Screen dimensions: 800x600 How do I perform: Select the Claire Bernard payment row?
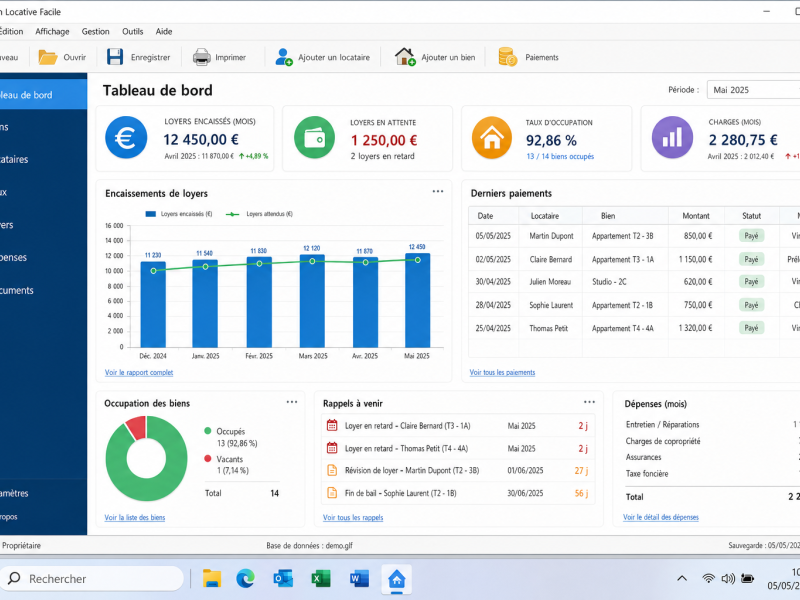[x=634, y=259]
